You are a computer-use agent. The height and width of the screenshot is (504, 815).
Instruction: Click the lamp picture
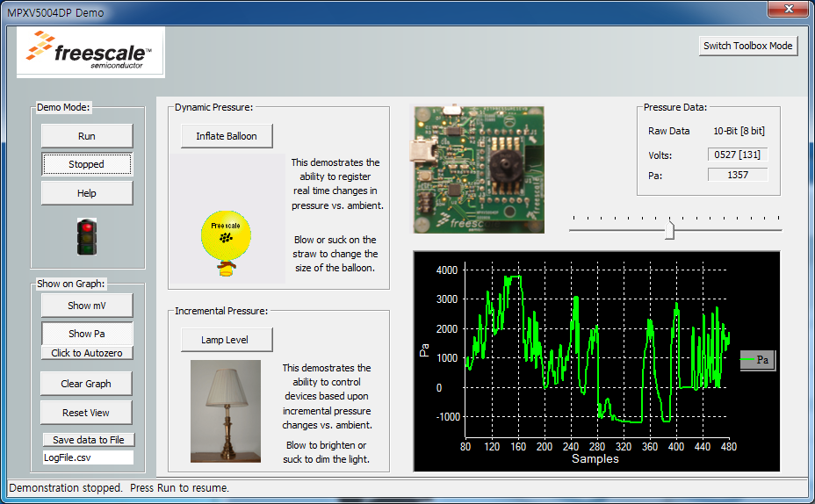226,410
